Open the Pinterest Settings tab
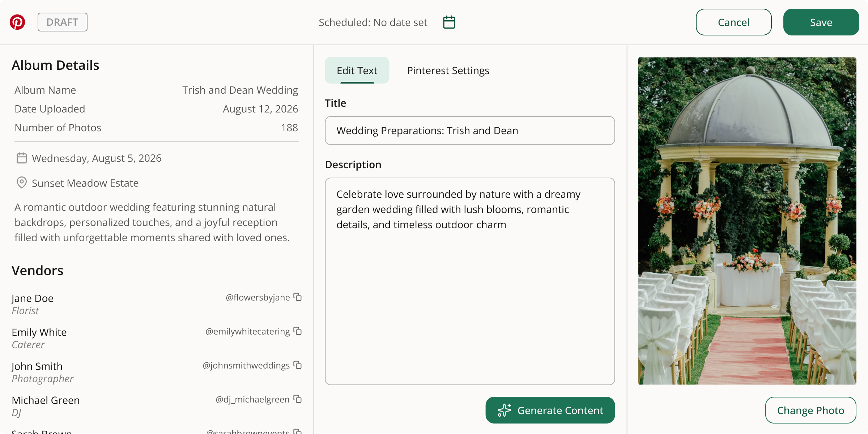This screenshot has width=868, height=434. tap(448, 70)
